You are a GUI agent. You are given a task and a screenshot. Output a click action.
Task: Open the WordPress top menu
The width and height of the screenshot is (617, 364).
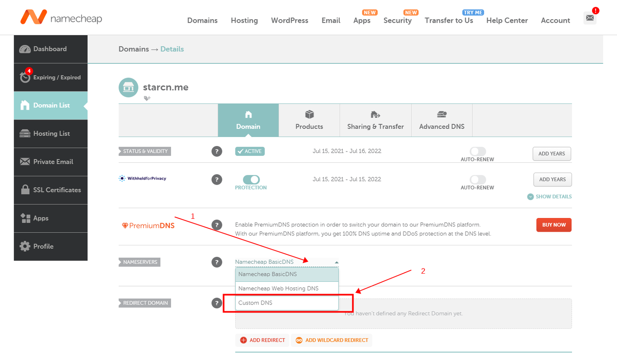[290, 21]
